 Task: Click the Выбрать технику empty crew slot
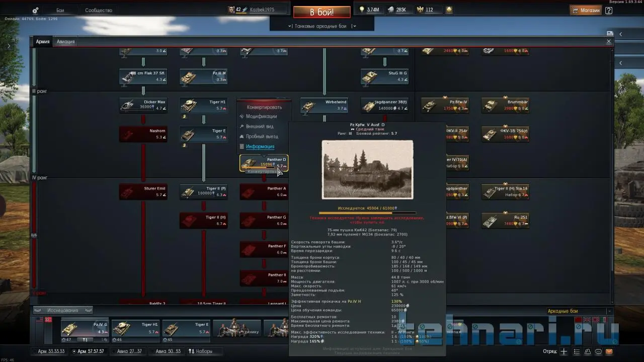(237, 328)
